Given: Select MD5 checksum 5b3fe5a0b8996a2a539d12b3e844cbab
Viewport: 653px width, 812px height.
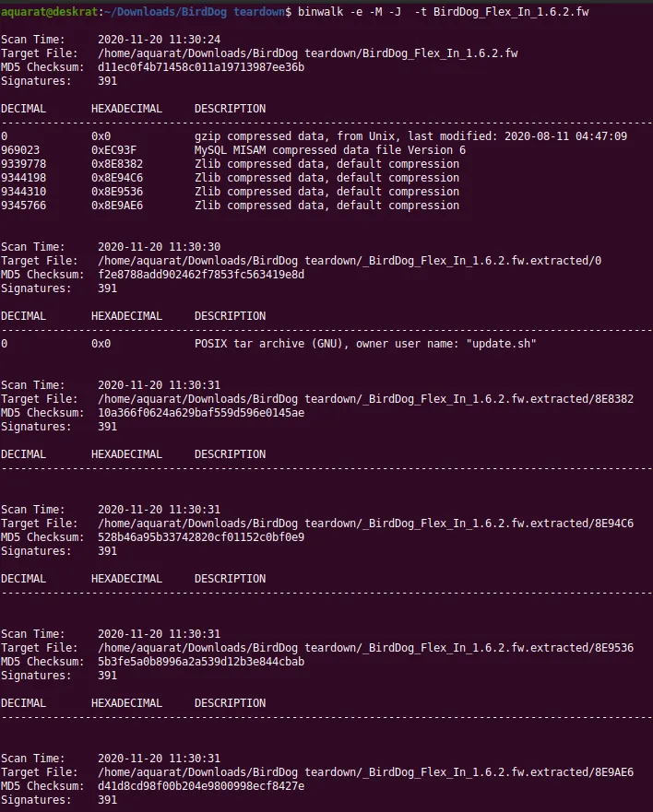Looking at the screenshot, I should [x=201, y=662].
